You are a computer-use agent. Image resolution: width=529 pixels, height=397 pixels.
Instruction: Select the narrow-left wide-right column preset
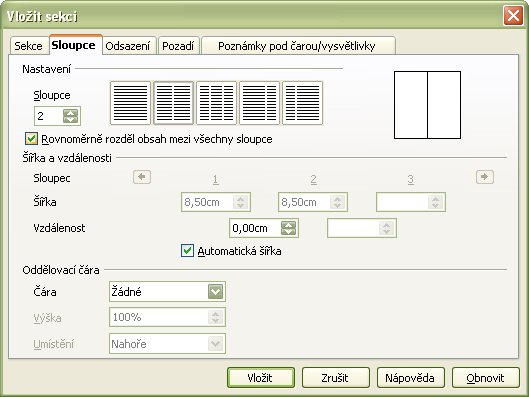click(x=303, y=103)
